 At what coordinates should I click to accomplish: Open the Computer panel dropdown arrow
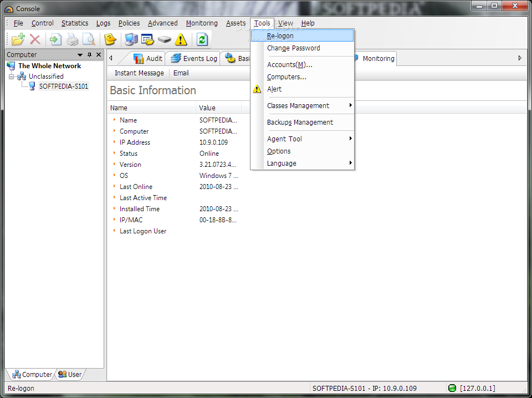click(80, 55)
